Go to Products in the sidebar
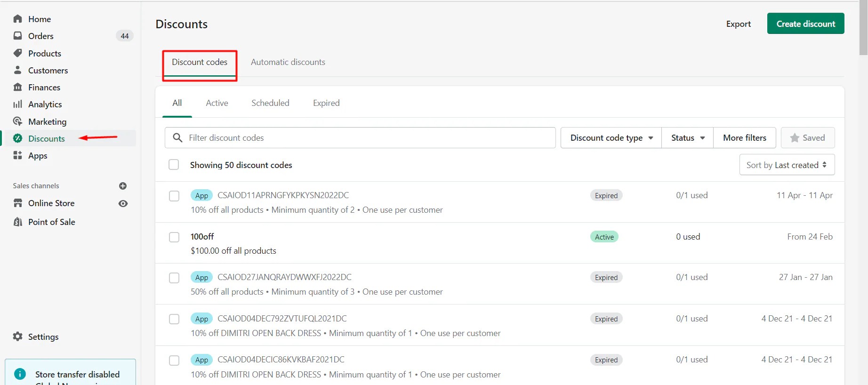 45,53
